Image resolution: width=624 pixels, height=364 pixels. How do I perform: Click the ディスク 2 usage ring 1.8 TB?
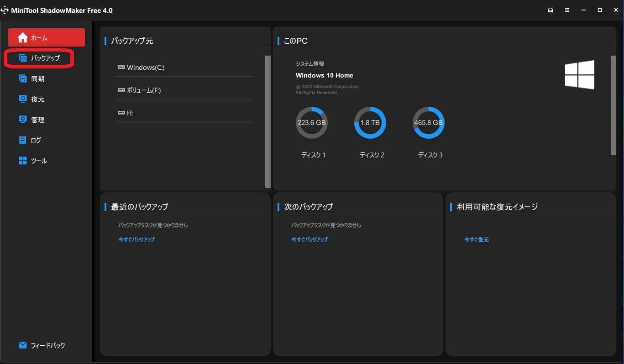(370, 123)
